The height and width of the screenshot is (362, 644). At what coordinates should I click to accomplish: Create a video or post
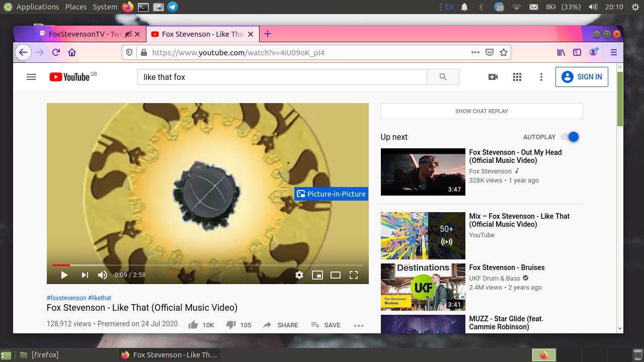coord(493,77)
